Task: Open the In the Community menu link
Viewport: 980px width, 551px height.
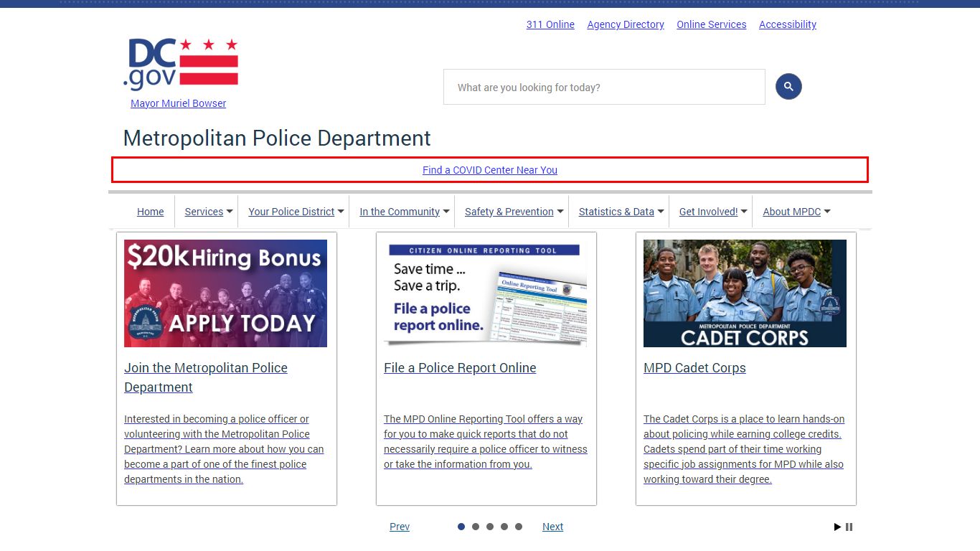Action: pyautogui.click(x=400, y=212)
